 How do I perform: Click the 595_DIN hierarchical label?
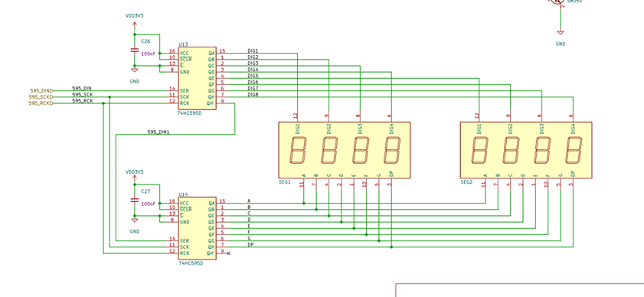[x=42, y=91]
